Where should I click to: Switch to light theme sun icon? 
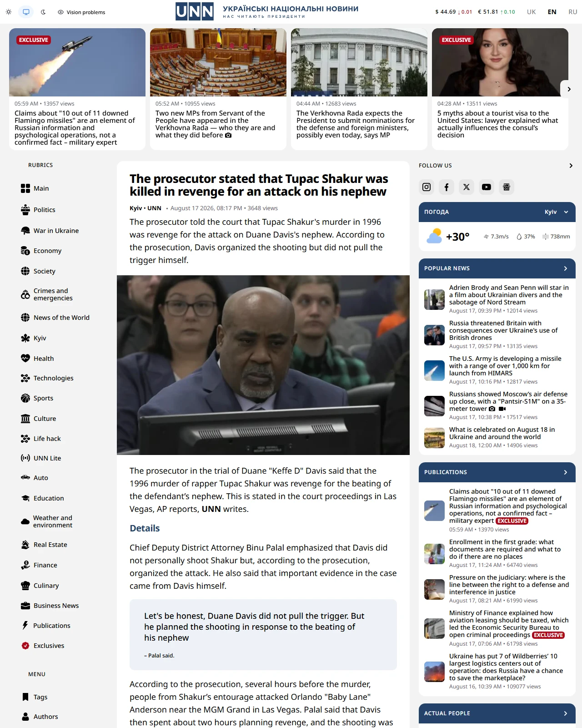[9, 12]
